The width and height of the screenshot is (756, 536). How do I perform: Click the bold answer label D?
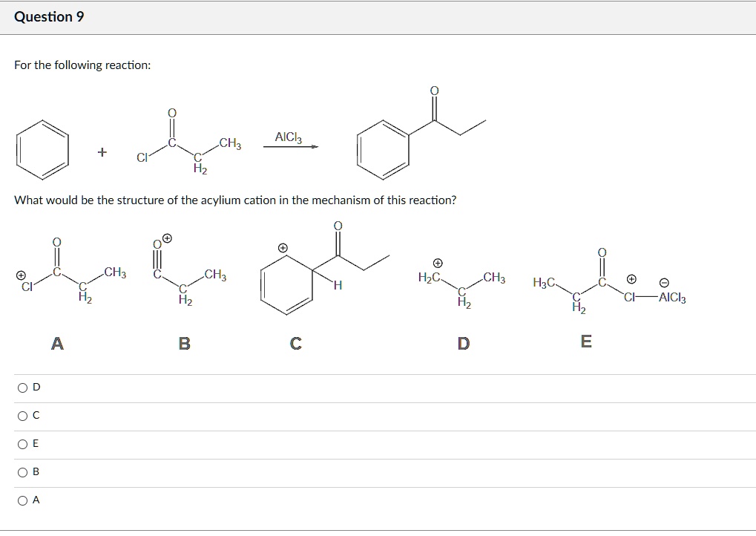(463, 342)
